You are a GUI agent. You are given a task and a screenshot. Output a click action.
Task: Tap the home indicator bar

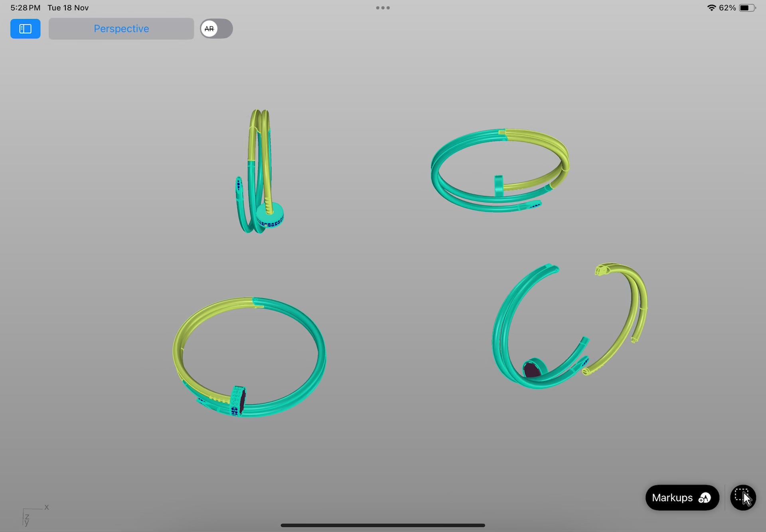pyautogui.click(x=383, y=525)
